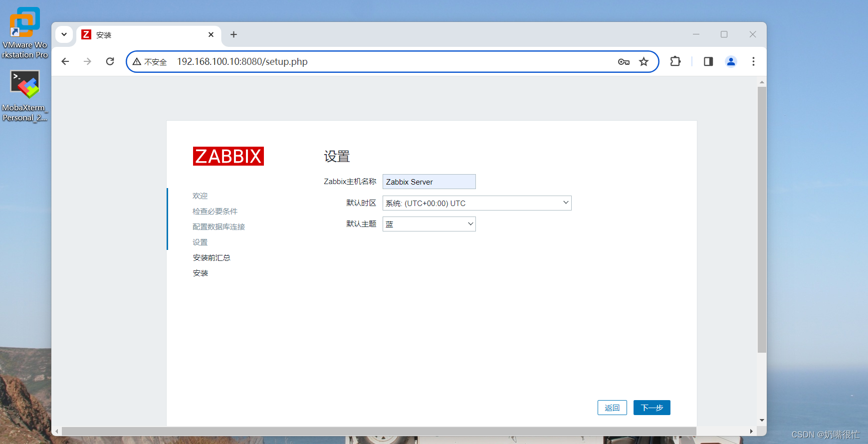Select the 安装前汇总 setup step
Viewport: 868px width, 444px height.
(x=212, y=258)
